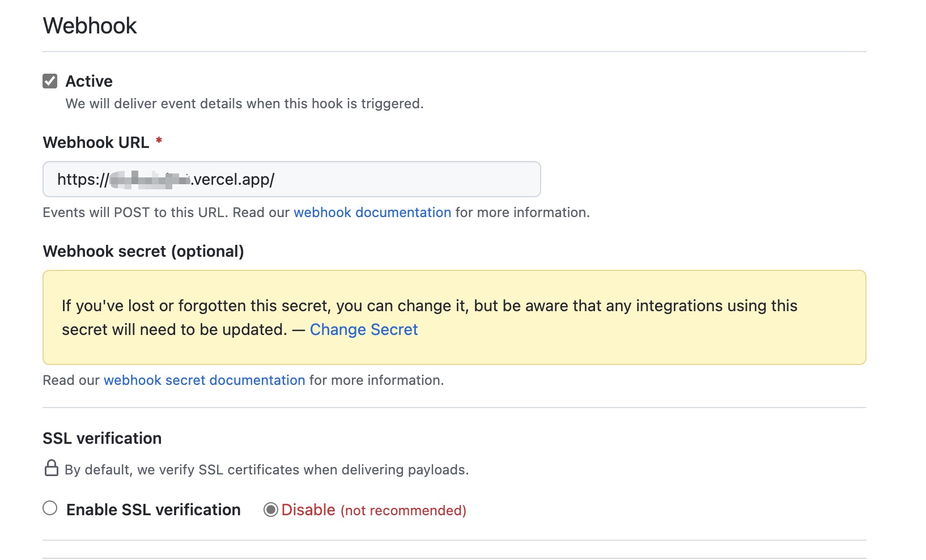Click the red required asterisk
The height and width of the screenshot is (560, 926).
click(x=159, y=141)
